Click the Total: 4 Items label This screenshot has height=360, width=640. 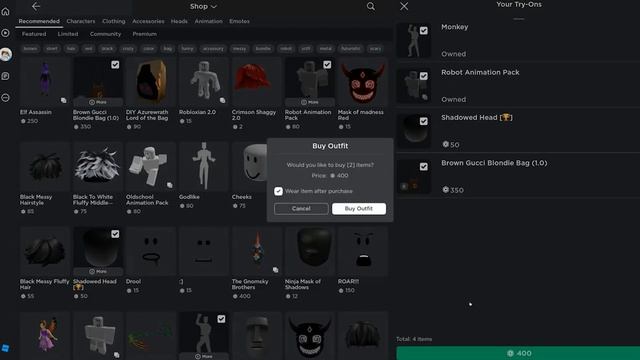(x=414, y=339)
